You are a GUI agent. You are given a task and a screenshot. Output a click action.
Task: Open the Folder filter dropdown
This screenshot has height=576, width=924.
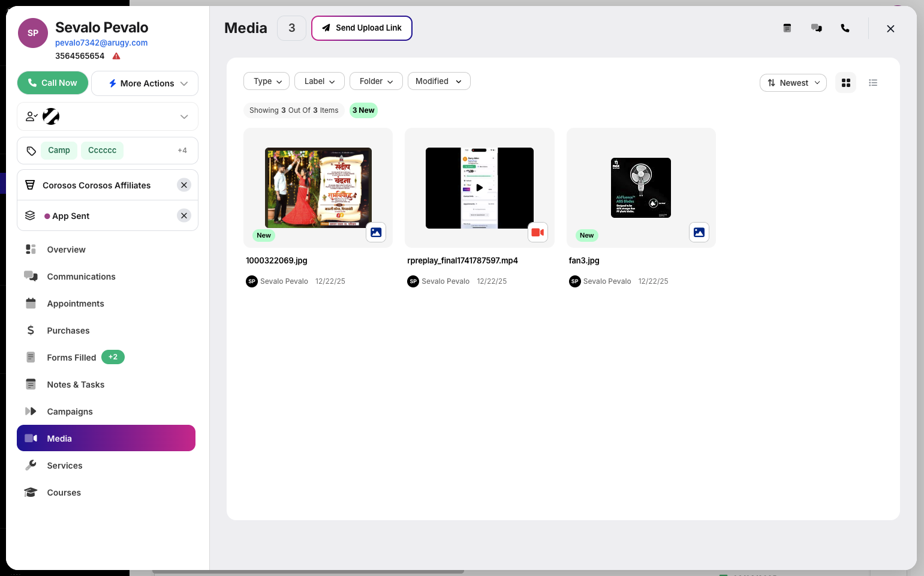376,81
